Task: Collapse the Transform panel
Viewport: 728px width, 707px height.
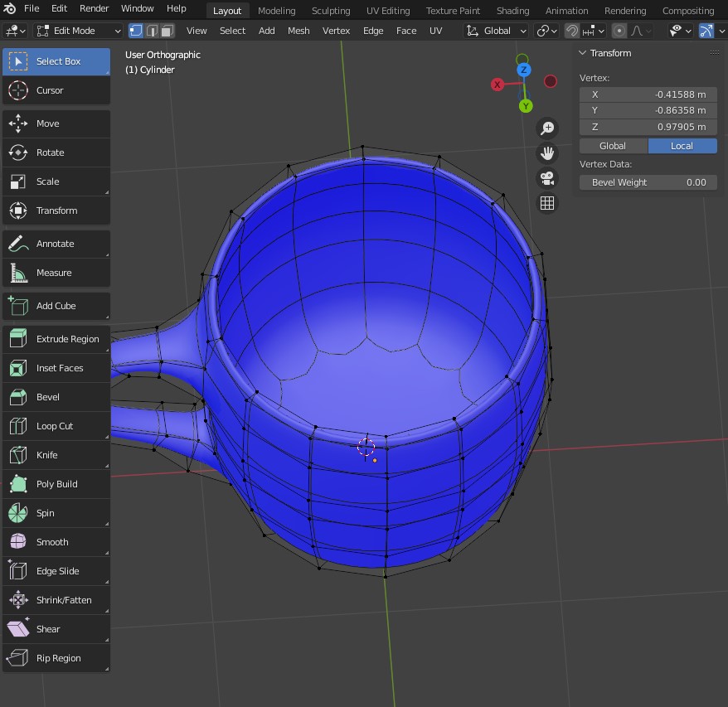Action: [583, 53]
